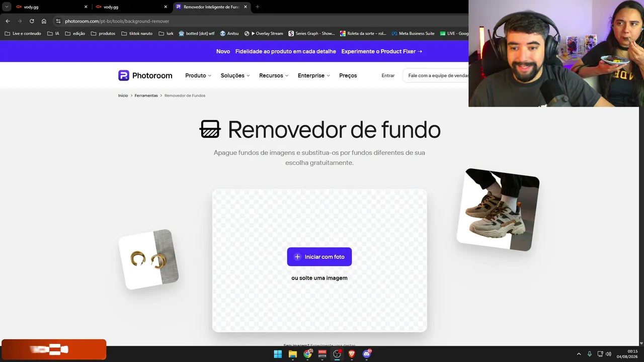This screenshot has height=362, width=644.
Task: Open network settings from system tray
Action: point(600,354)
